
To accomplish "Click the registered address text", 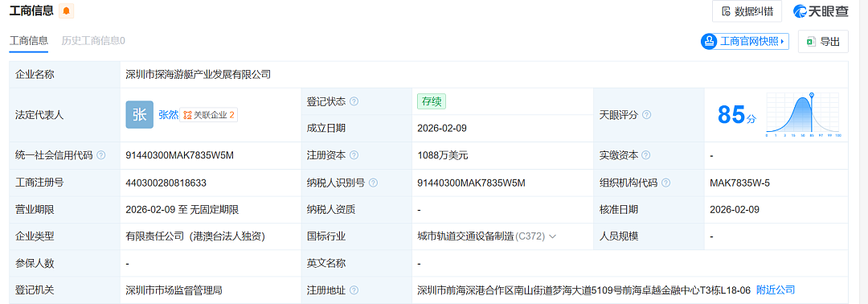I will coord(584,290).
